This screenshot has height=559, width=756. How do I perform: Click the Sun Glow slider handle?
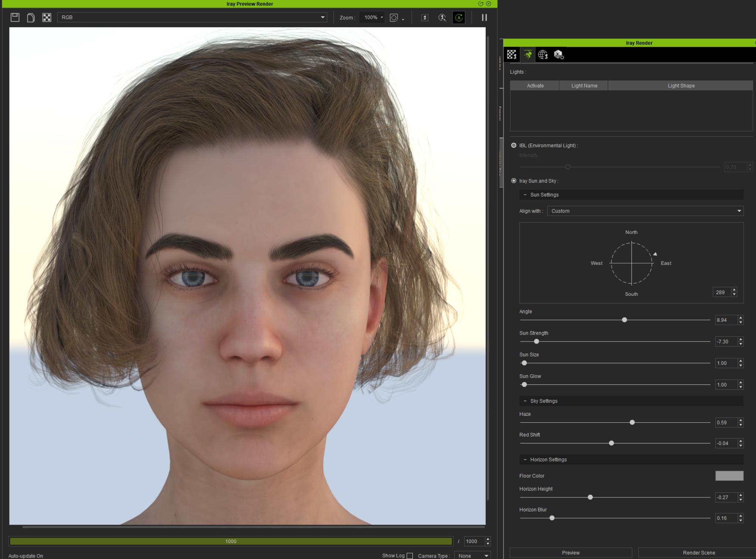524,385
